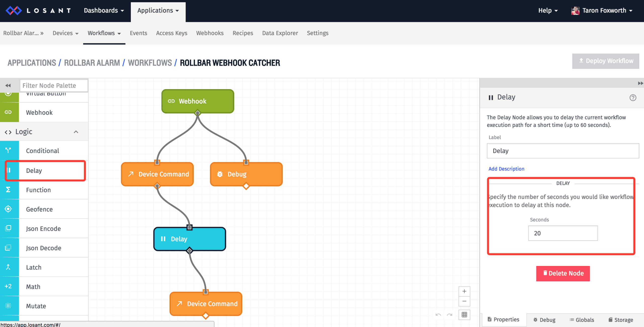Viewport: 644px width, 327px height.
Task: Click the Seconds input field
Action: (x=563, y=233)
